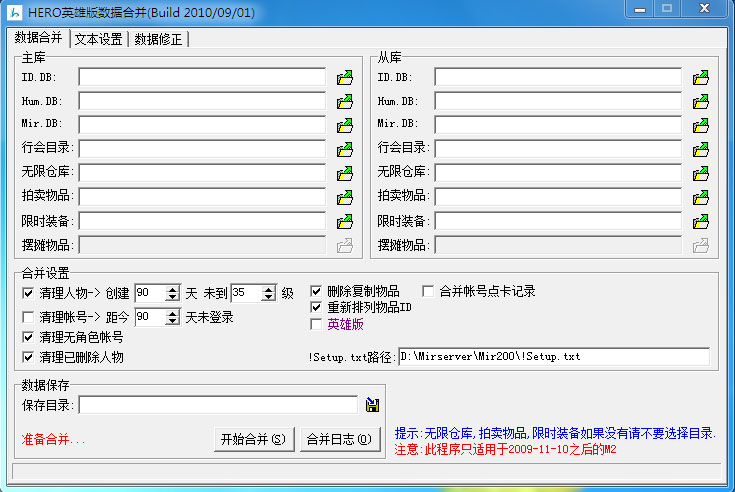Focus slave library 行会目录 input field
This screenshot has width=735, height=492.
click(x=558, y=149)
